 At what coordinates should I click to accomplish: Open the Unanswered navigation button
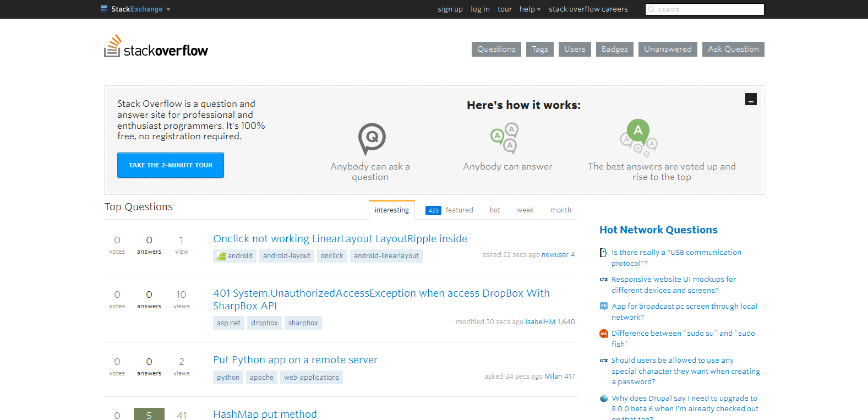[668, 49]
